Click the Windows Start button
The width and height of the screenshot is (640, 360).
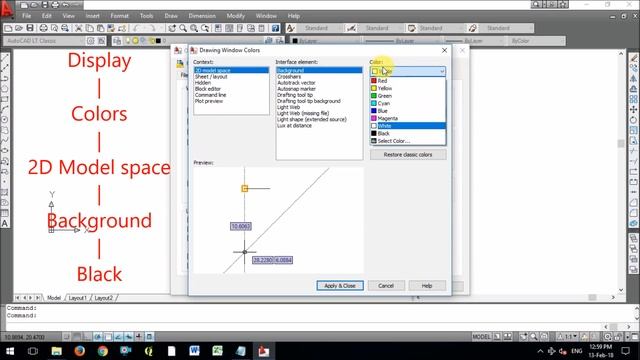tap(10, 351)
